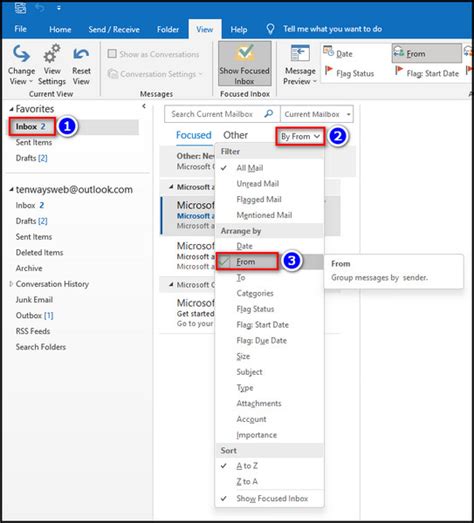Open the RSS Feeds folder
Viewport: 474px width, 523px height.
pos(33,331)
